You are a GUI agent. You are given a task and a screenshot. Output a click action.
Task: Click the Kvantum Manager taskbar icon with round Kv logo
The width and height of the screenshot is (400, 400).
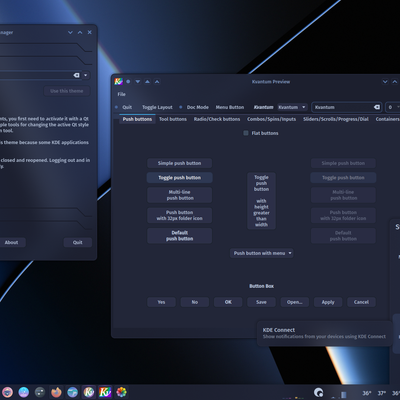[x=89, y=392]
